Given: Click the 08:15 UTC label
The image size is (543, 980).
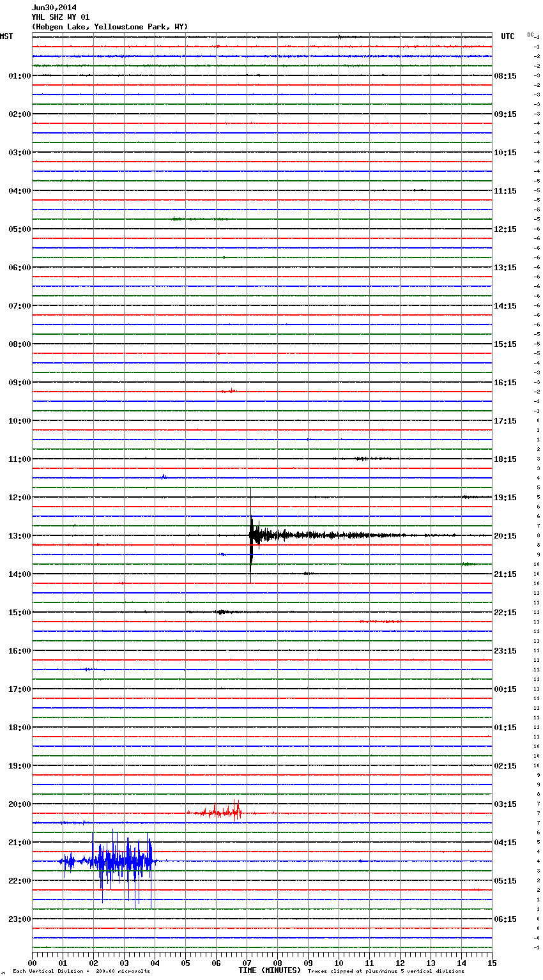Looking at the screenshot, I should (x=505, y=76).
